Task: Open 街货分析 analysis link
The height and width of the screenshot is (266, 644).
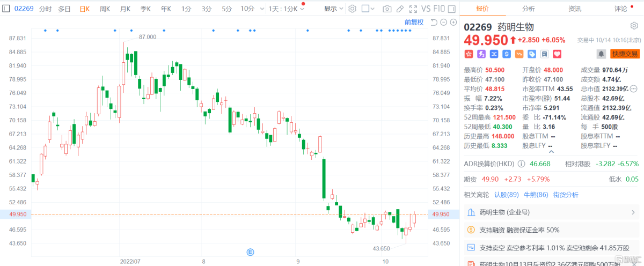Action: 566,195
